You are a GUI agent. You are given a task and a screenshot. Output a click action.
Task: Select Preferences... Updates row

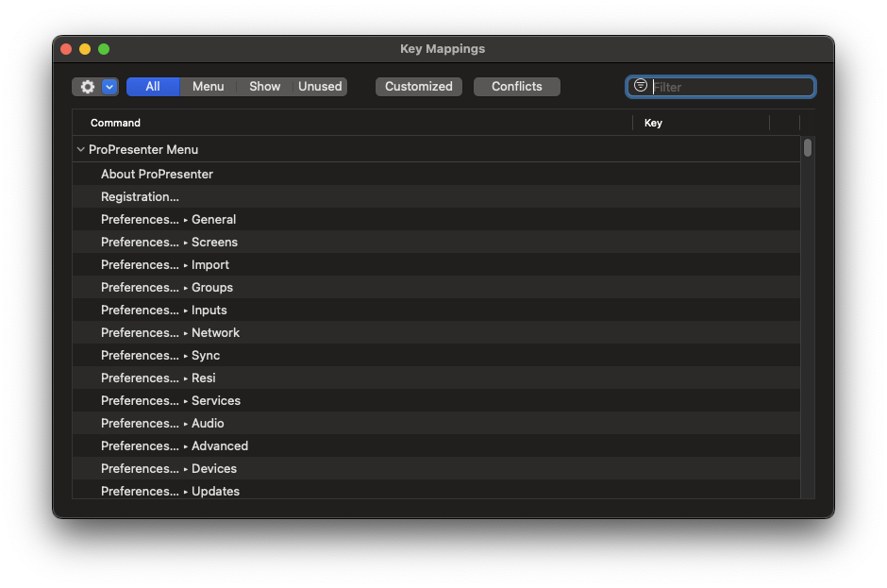(x=436, y=490)
